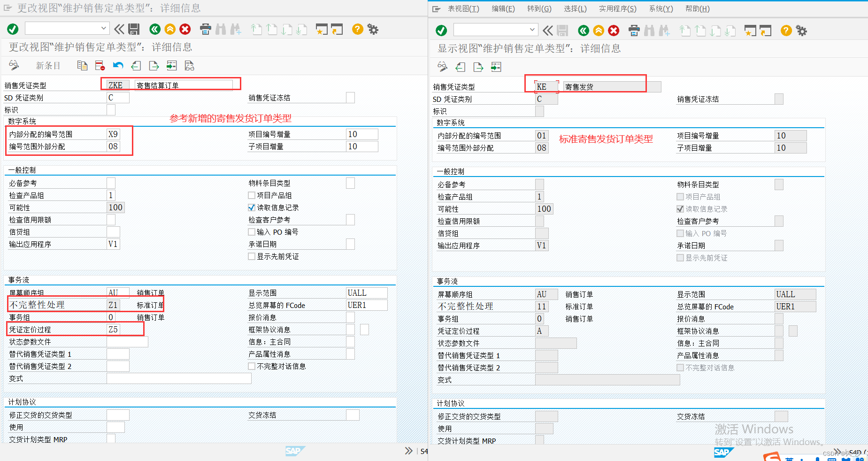Open the 编辑(E) menu
The width and height of the screenshot is (868, 461).
(x=503, y=8)
